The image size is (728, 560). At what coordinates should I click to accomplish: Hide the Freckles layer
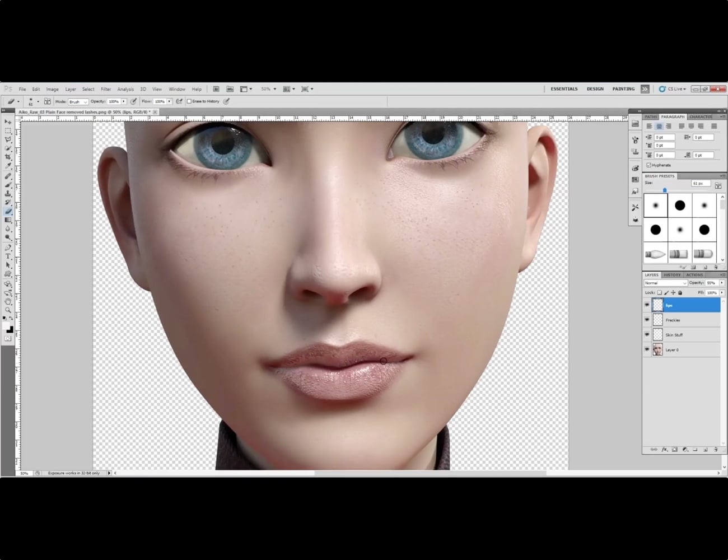(647, 319)
